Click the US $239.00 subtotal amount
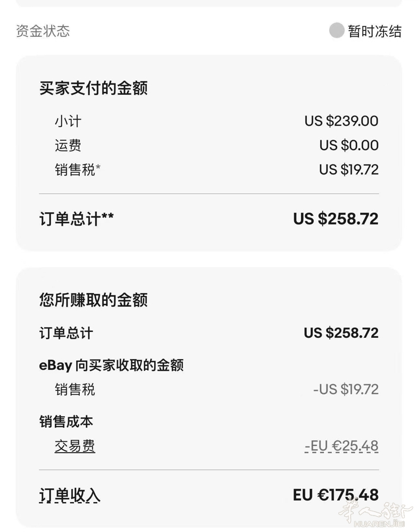Image resolution: width=418 pixels, height=532 pixels. click(341, 121)
